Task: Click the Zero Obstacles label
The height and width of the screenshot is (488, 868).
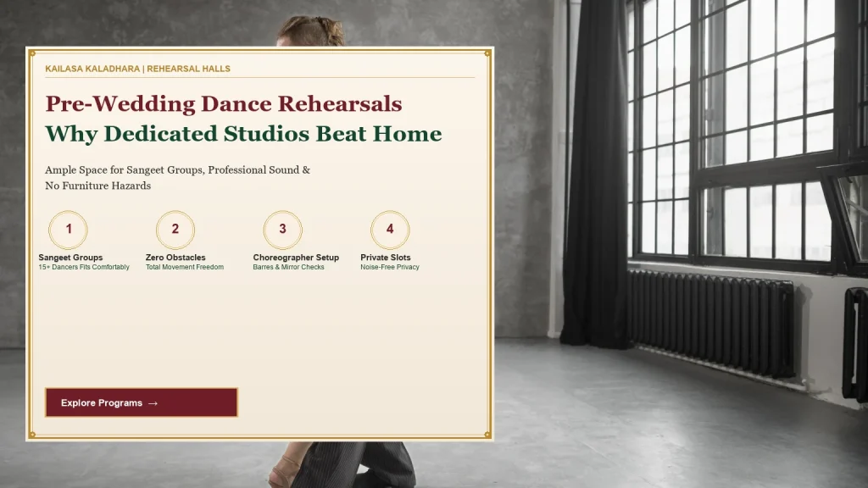Action: coord(175,258)
